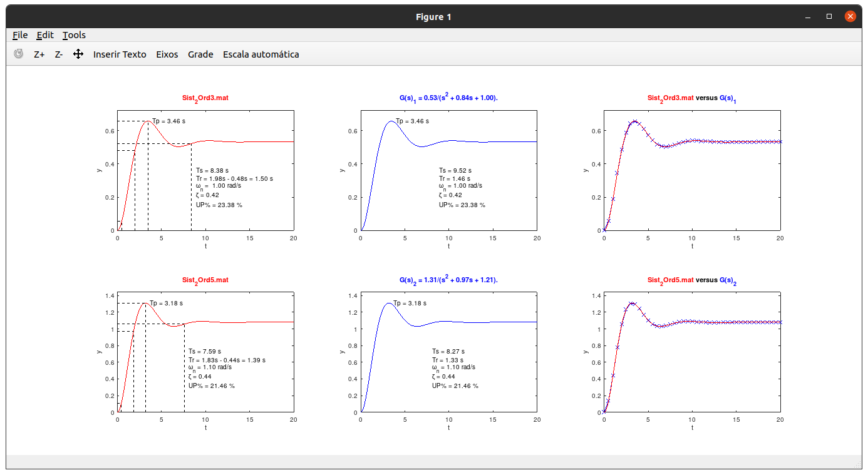Click the Sist2Ord5.mat versus G(s)2 title
Screen dimensions: 868x475
click(692, 280)
